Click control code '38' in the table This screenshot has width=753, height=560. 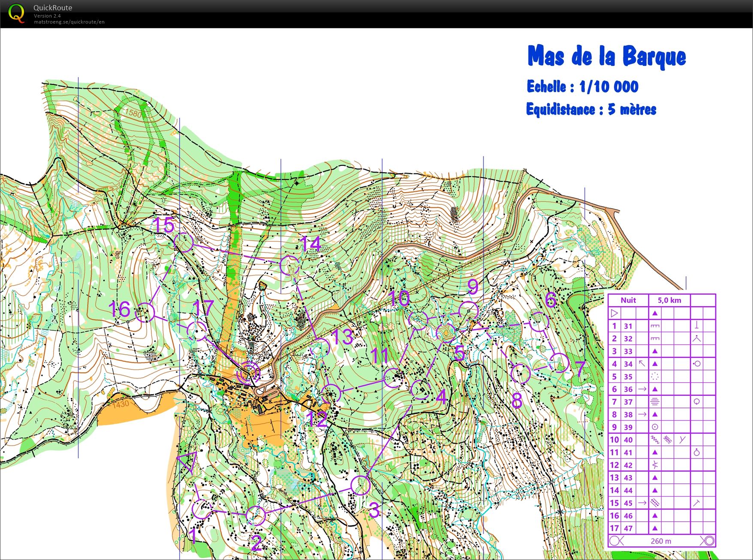pos(628,415)
